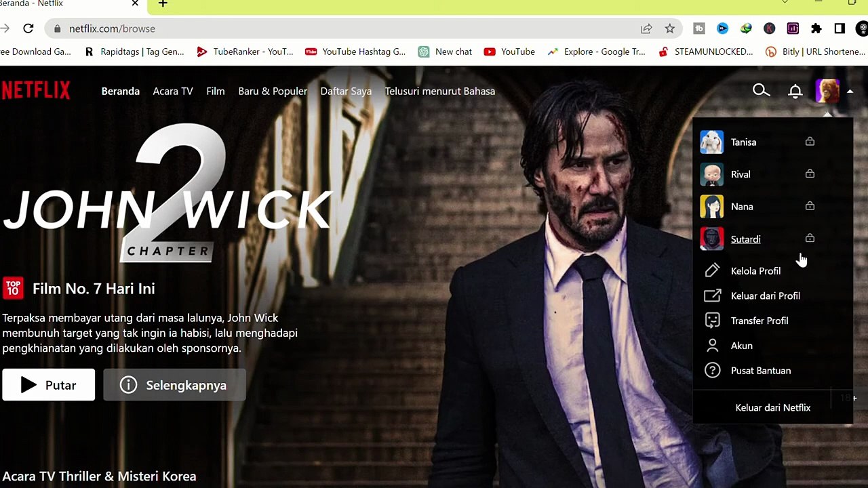Click the Netflix logo
The height and width of the screenshot is (488, 868).
pos(35,90)
